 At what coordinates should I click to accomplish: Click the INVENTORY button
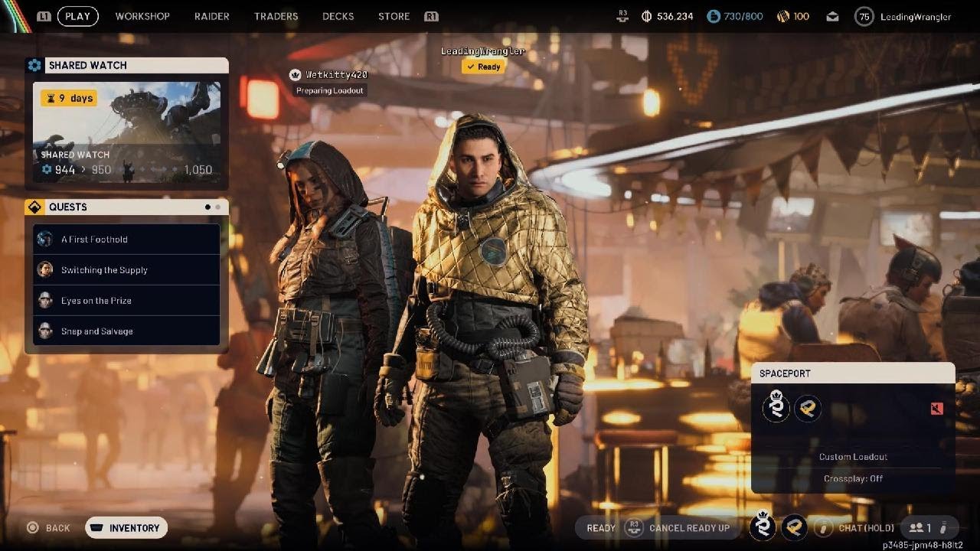click(126, 527)
